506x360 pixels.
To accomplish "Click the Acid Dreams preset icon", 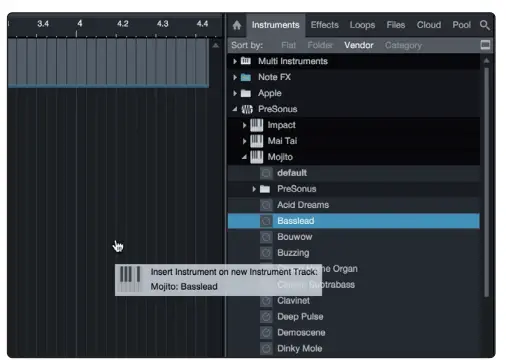I will tap(266, 205).
